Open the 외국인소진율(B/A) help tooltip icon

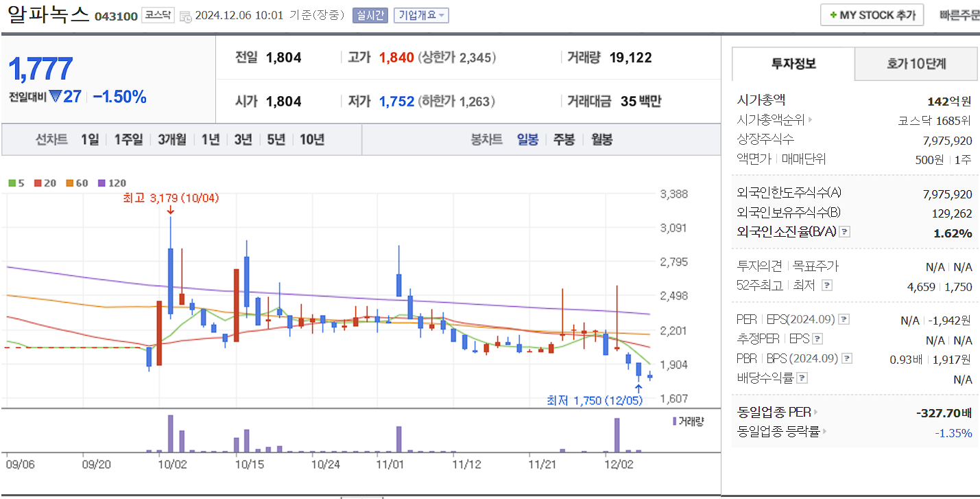pos(844,232)
